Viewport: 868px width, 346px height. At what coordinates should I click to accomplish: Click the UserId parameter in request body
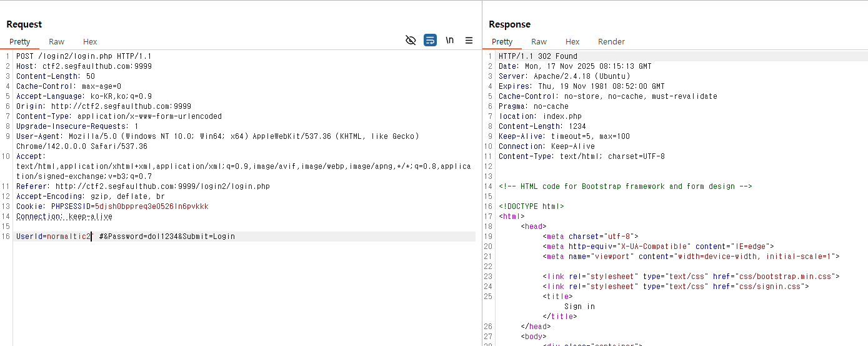30,237
